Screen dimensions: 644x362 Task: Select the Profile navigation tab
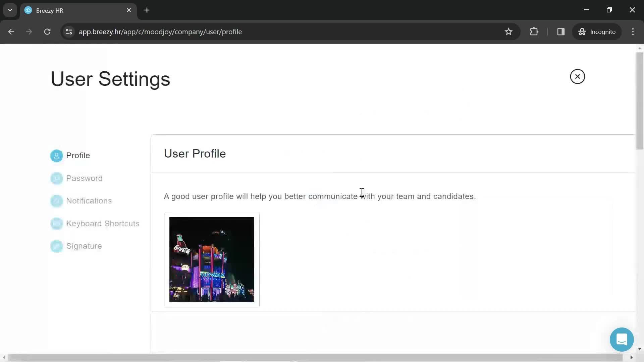78,155
